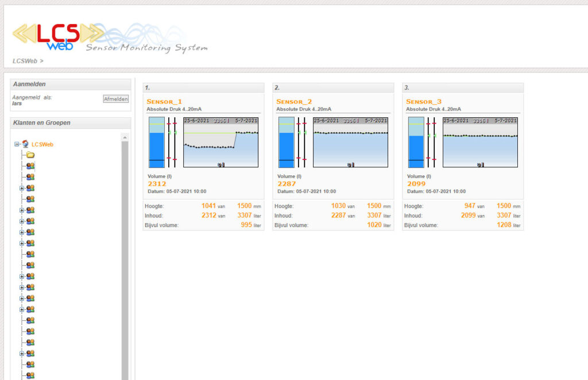Click Sensor_2's Absolute Druk 4..20mA subtitle
Screen dimensions: 588x380
tap(304, 109)
